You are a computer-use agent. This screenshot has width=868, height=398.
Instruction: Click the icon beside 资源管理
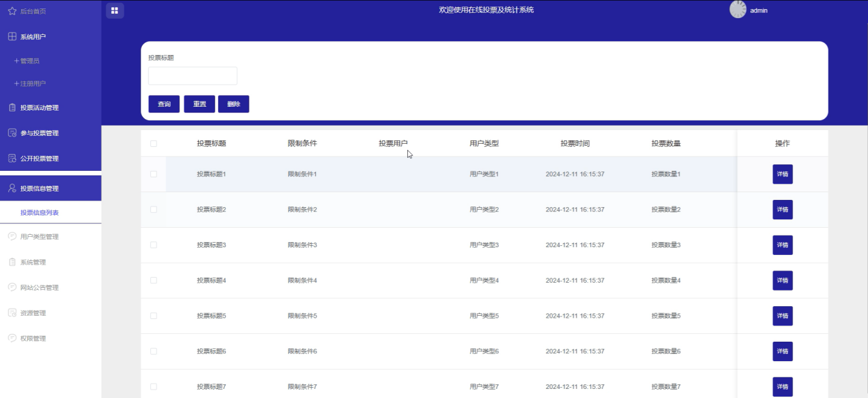[x=12, y=313]
